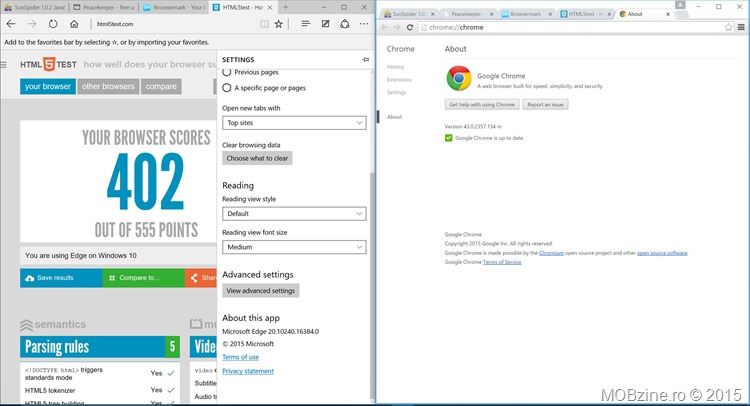Open Edge Hub icon
This screenshot has width=750, height=406.
[306, 23]
